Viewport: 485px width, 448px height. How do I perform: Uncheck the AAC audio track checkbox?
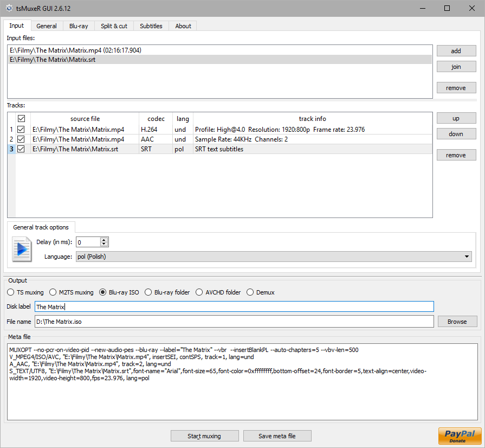coord(21,139)
